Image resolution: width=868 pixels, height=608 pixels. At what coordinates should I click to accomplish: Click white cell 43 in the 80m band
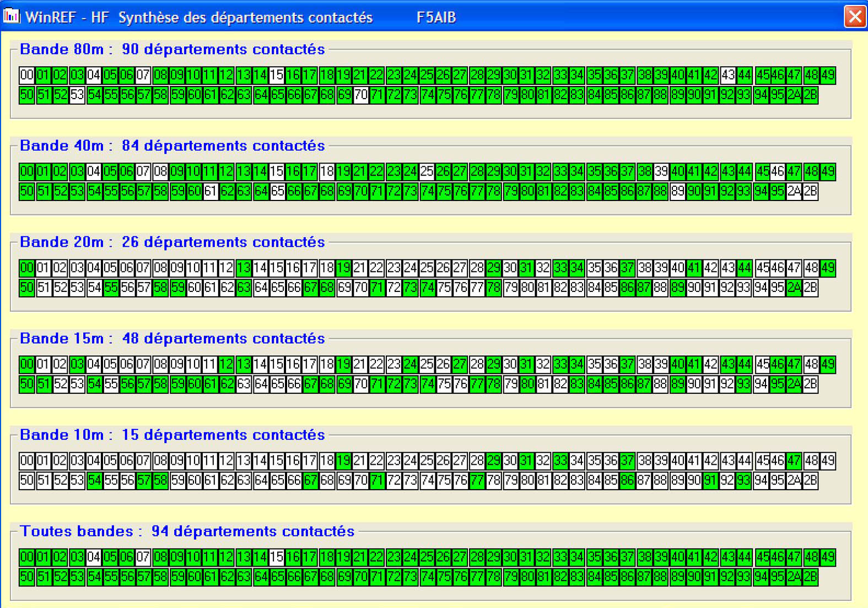(727, 75)
